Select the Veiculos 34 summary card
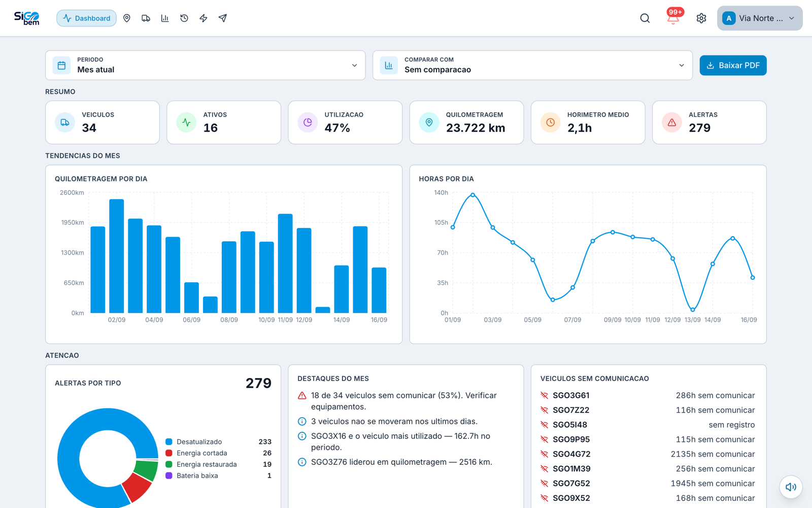812x508 pixels. point(103,122)
